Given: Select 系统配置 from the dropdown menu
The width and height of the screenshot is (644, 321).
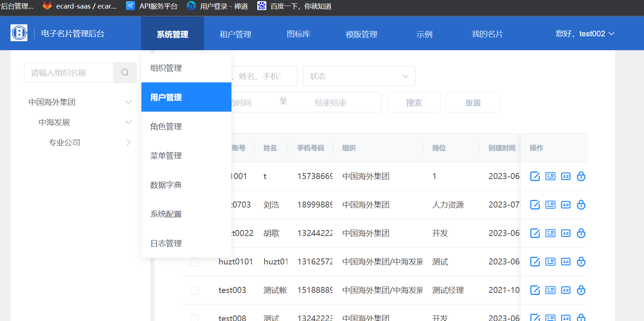Looking at the screenshot, I should [x=186, y=214].
